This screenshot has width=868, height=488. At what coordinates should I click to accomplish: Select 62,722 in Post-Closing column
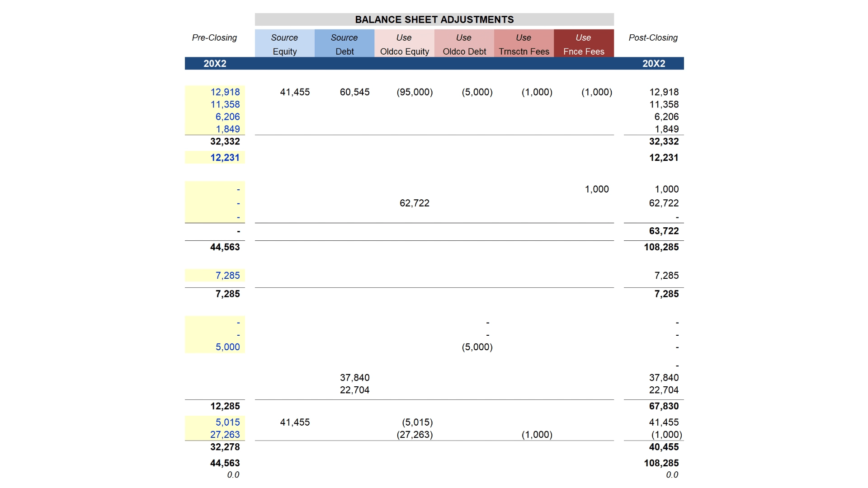coord(664,203)
